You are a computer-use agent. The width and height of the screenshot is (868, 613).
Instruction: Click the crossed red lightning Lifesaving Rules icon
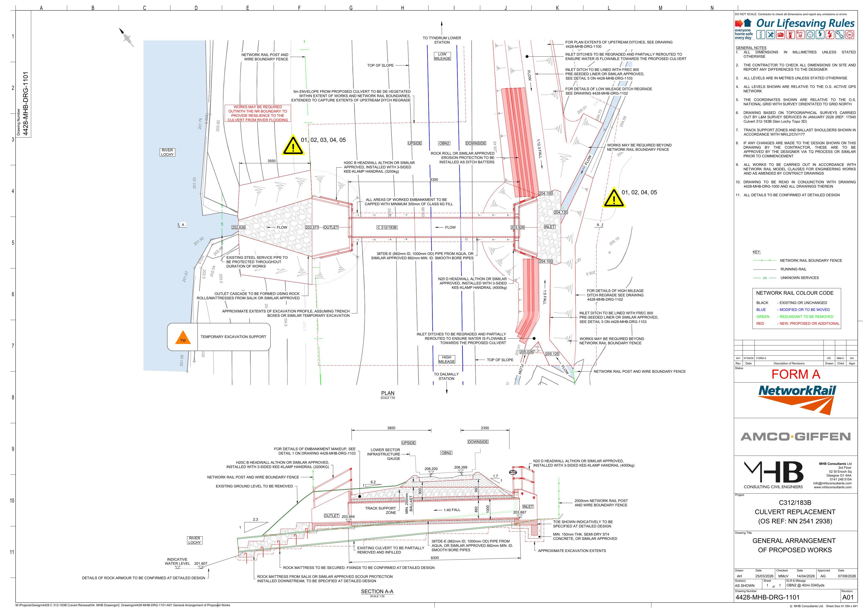point(830,35)
